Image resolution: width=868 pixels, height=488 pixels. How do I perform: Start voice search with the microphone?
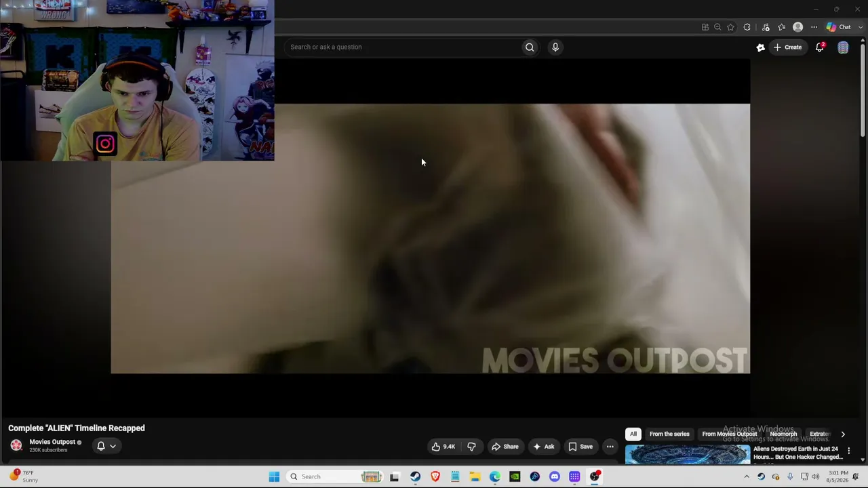[555, 47]
